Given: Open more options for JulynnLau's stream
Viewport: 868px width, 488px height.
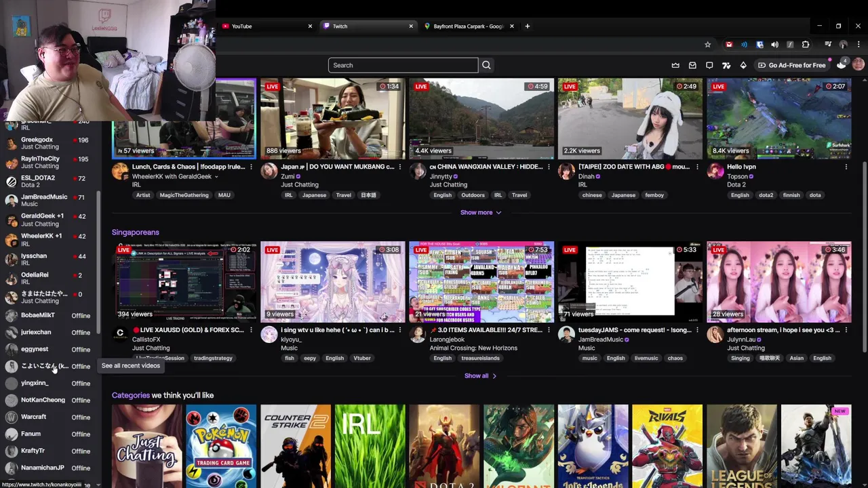Looking at the screenshot, I should coord(846,330).
